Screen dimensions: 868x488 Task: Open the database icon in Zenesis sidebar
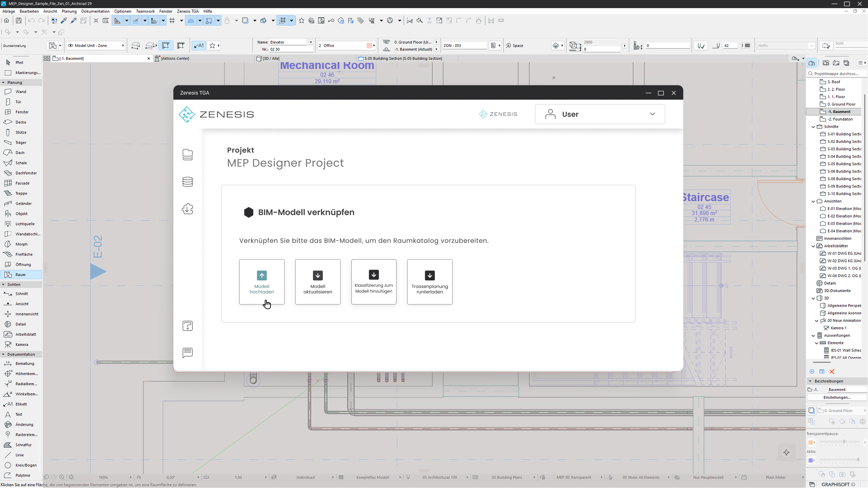click(x=187, y=182)
